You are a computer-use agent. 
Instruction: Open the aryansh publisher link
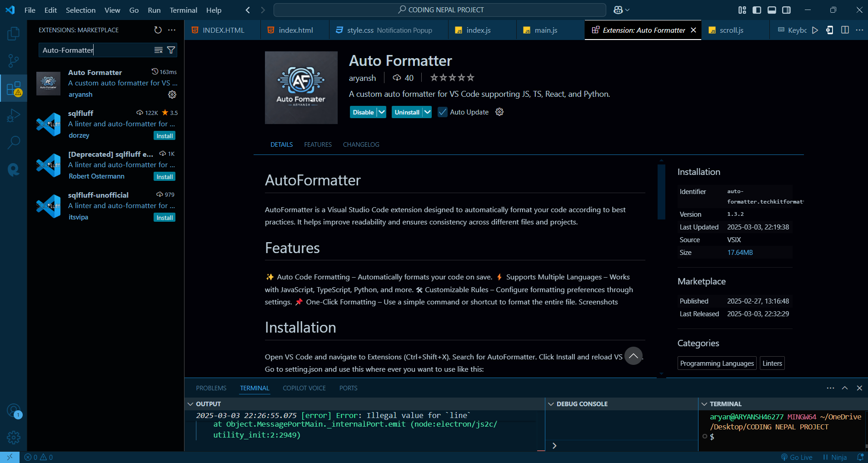pos(362,78)
